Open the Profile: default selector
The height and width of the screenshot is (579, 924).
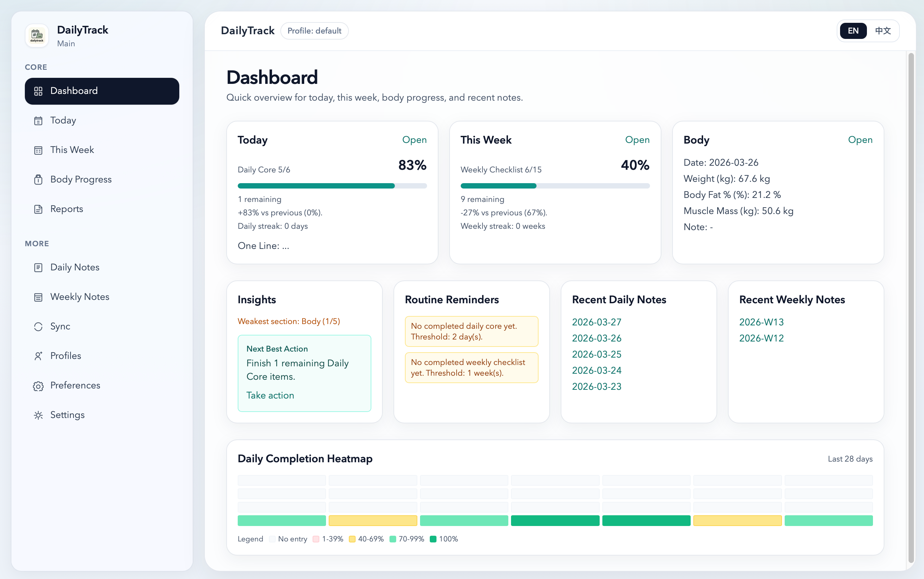[314, 31]
